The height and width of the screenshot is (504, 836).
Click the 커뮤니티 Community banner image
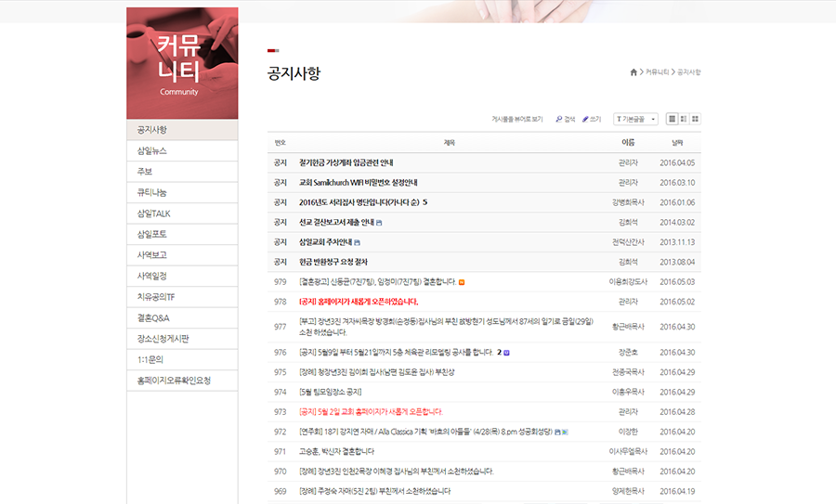[x=182, y=63]
